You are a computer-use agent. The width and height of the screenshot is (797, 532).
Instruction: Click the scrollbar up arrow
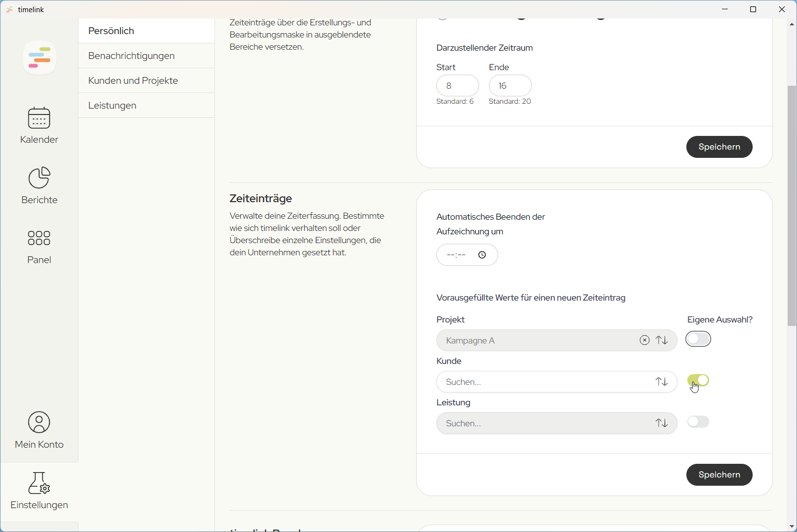[x=792, y=24]
